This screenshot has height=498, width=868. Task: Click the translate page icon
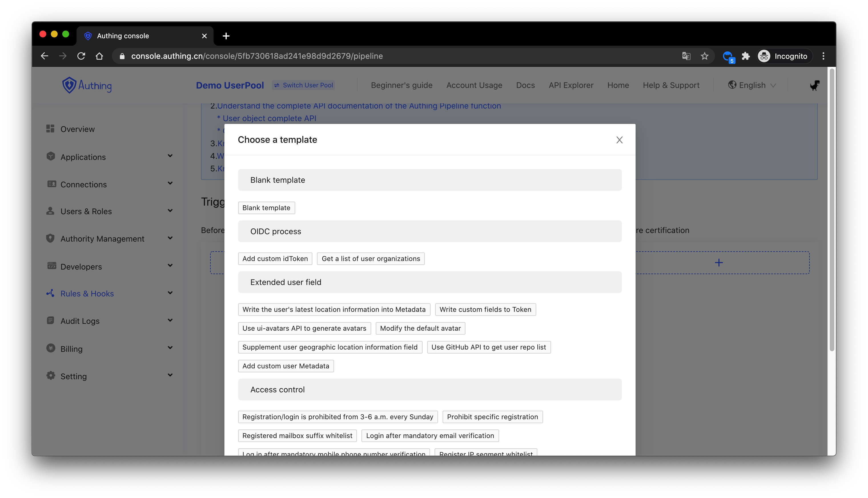point(686,56)
